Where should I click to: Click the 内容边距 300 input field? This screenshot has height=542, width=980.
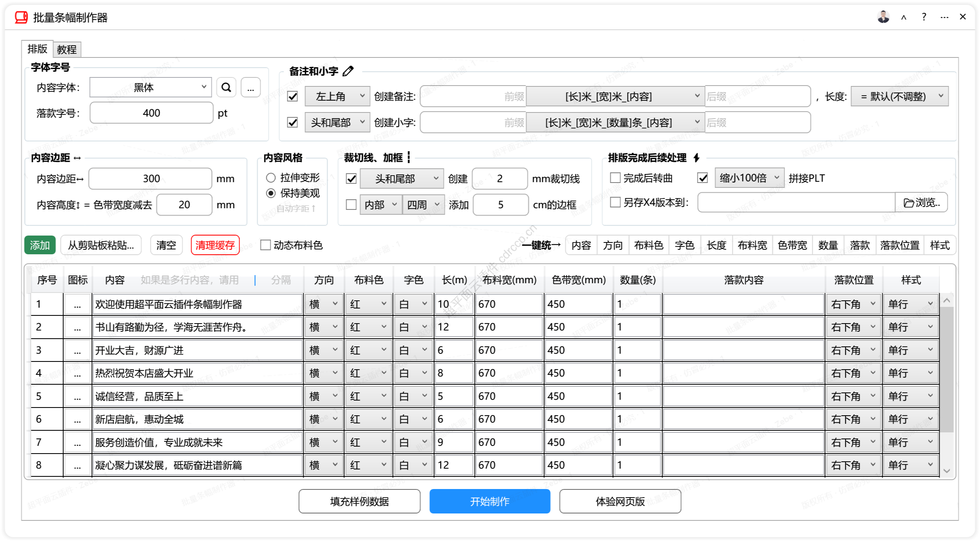pos(150,179)
